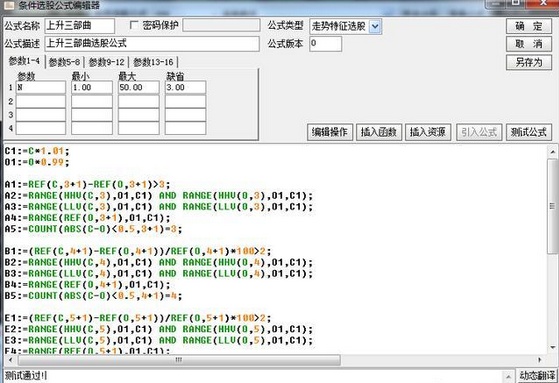Click the 公式描述 description input field

152,44
